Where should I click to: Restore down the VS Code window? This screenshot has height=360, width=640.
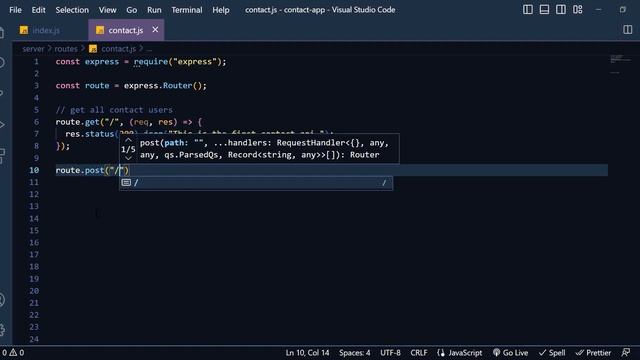(x=622, y=9)
